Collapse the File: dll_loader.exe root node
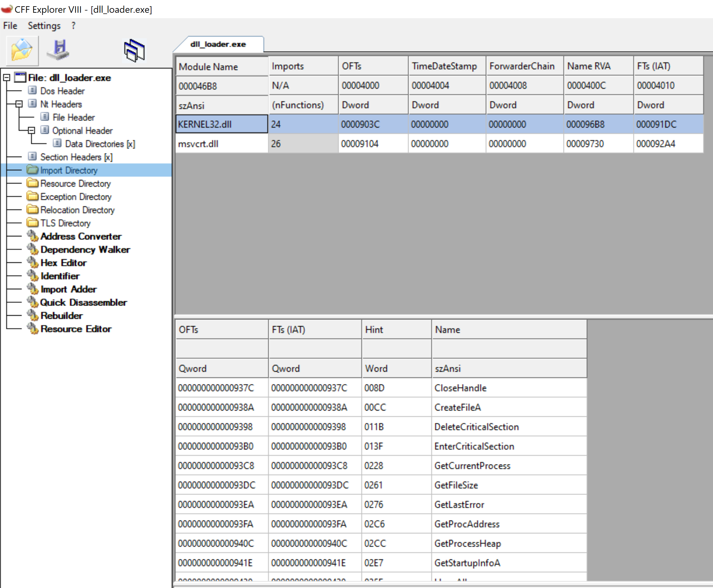Screen dimensions: 713x588 (x=7, y=78)
